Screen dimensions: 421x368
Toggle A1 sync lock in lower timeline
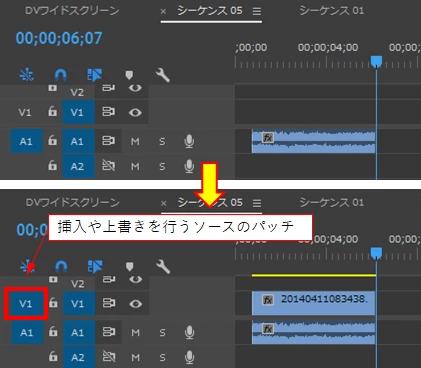109,332
